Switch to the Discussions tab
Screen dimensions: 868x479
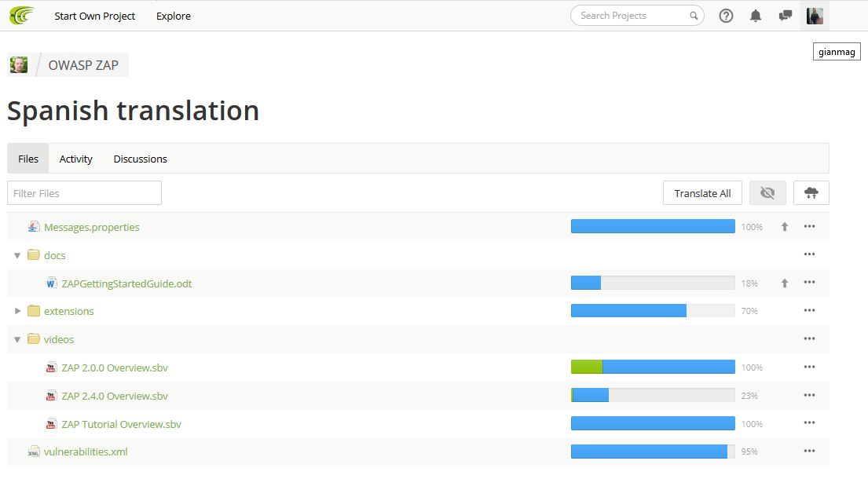pyautogui.click(x=140, y=159)
